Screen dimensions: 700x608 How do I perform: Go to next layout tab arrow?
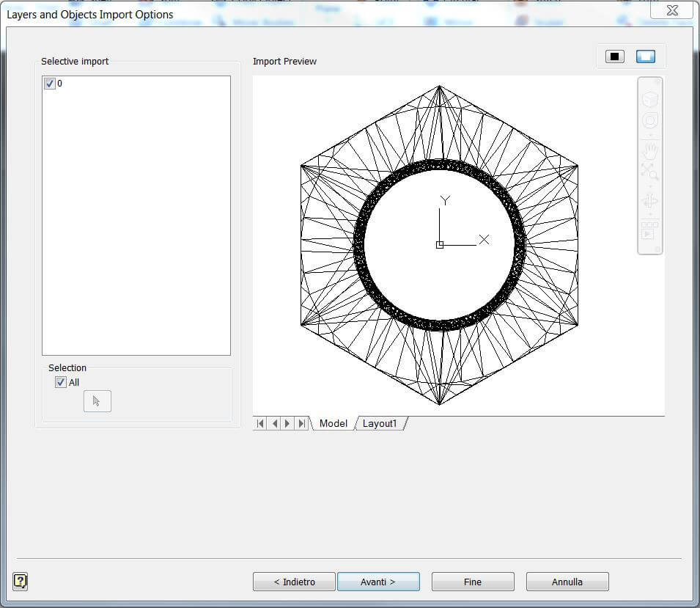(288, 423)
